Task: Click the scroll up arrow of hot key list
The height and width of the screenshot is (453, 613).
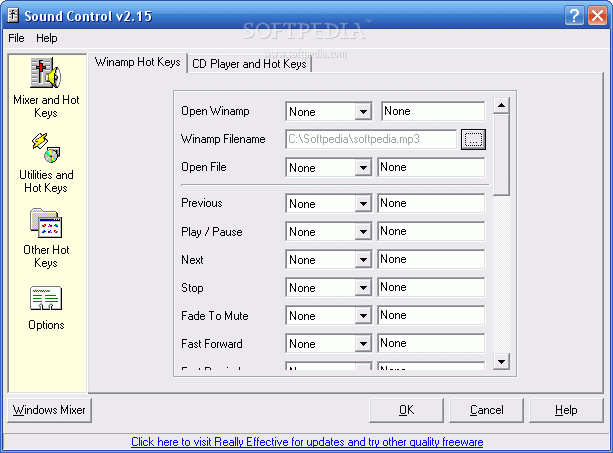Action: (501, 105)
